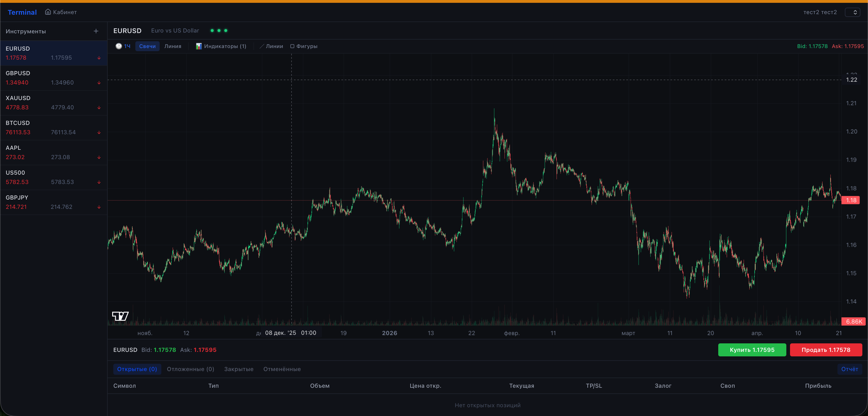Image resolution: width=868 pixels, height=416 pixels.
Task: Click the Кабинет home icon
Action: coord(48,12)
